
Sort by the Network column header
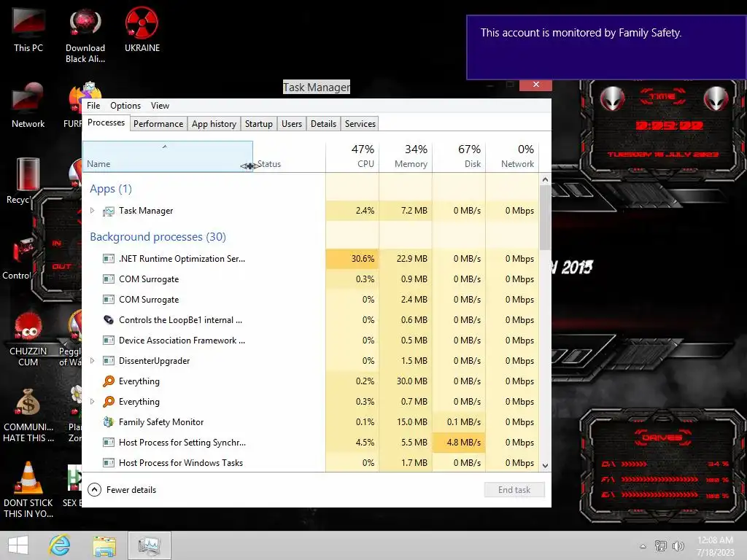[513, 157]
